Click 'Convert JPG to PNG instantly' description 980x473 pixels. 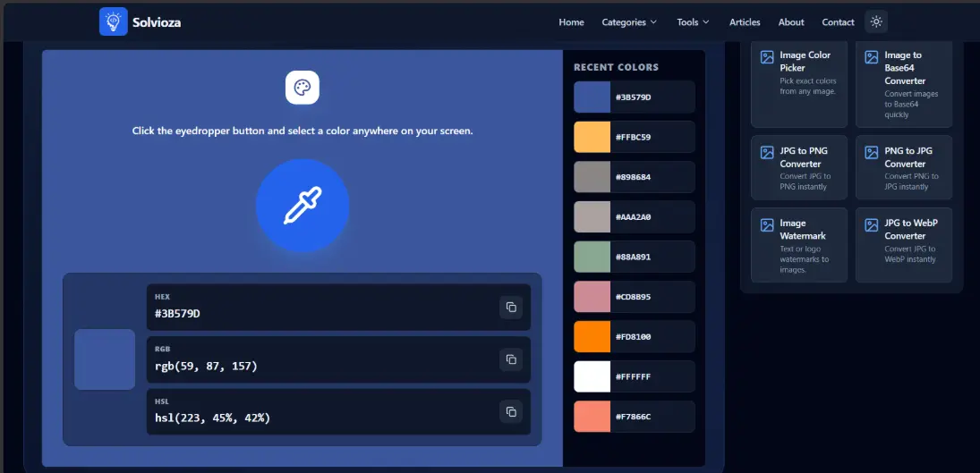click(805, 182)
